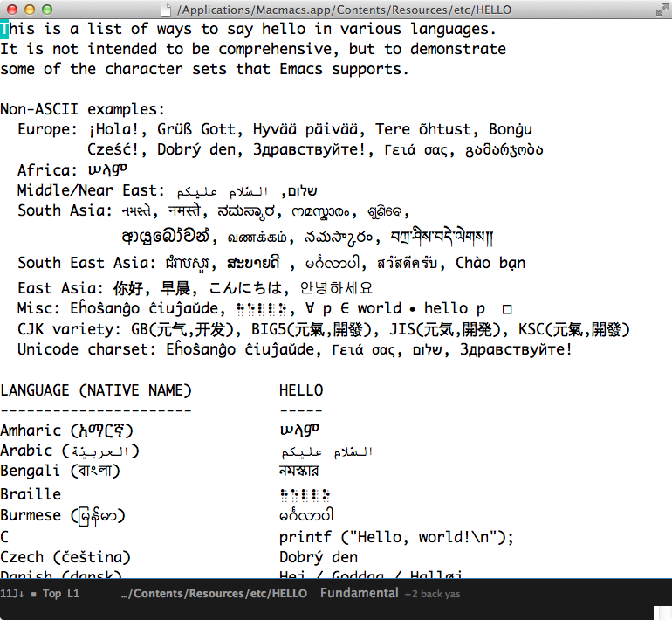Click the 'HELLO' column header text
Viewport: 672px width, 620px height.
(301, 390)
